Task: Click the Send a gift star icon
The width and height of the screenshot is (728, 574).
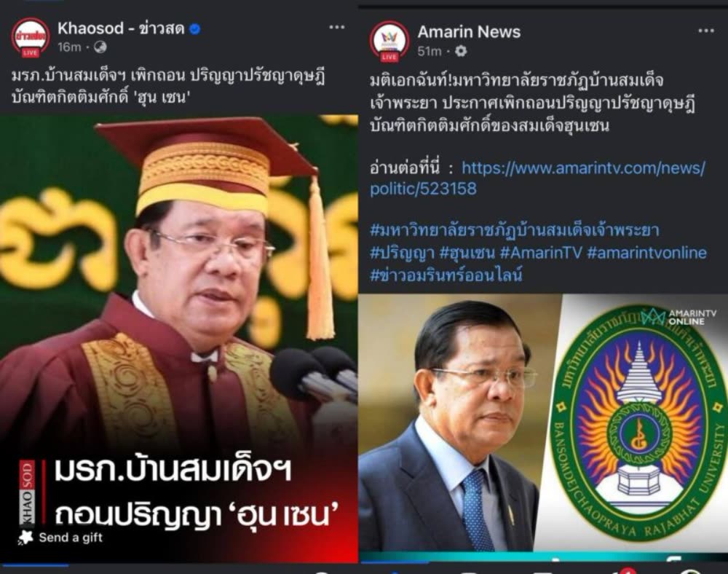Action: [25, 538]
